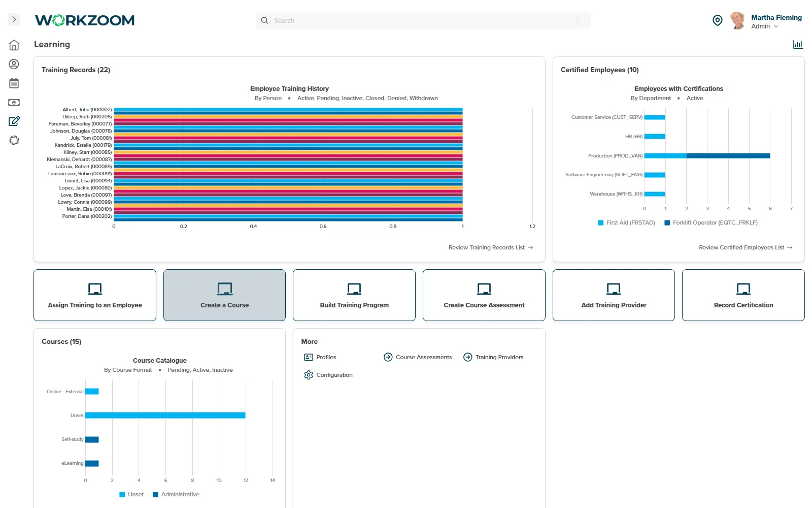Click the Profiles ID card icon

[x=309, y=357]
